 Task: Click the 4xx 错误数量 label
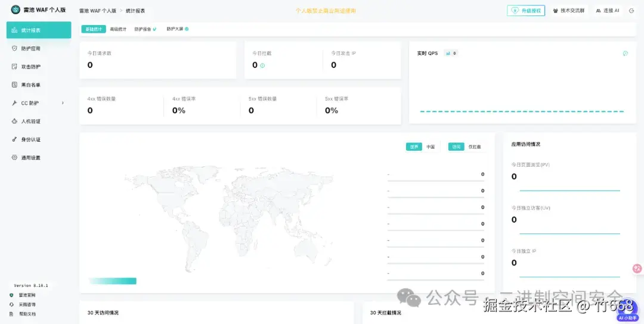pos(101,99)
